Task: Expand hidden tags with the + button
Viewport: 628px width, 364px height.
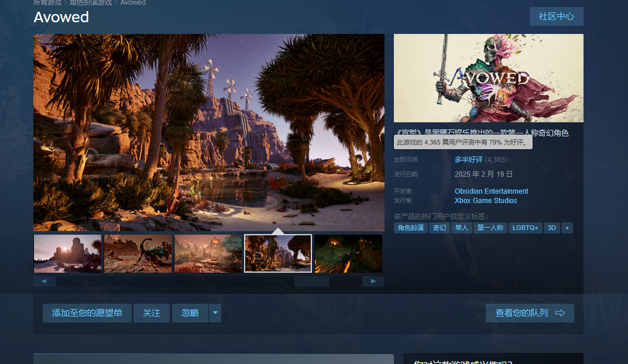Action: pyautogui.click(x=567, y=228)
